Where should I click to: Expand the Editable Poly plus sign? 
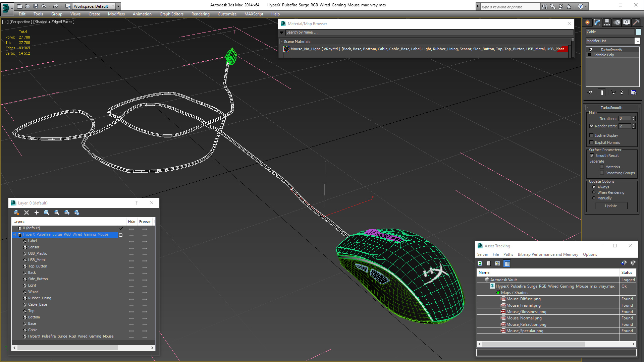point(590,55)
